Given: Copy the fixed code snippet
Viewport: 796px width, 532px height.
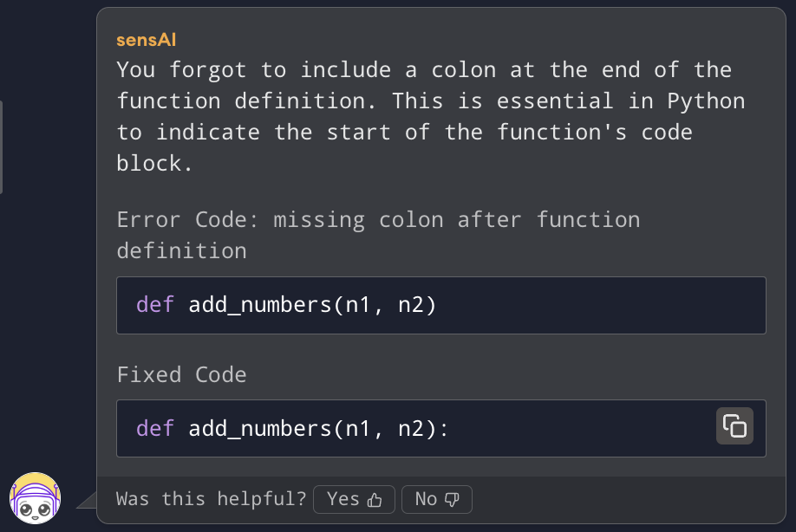Looking at the screenshot, I should [734, 426].
